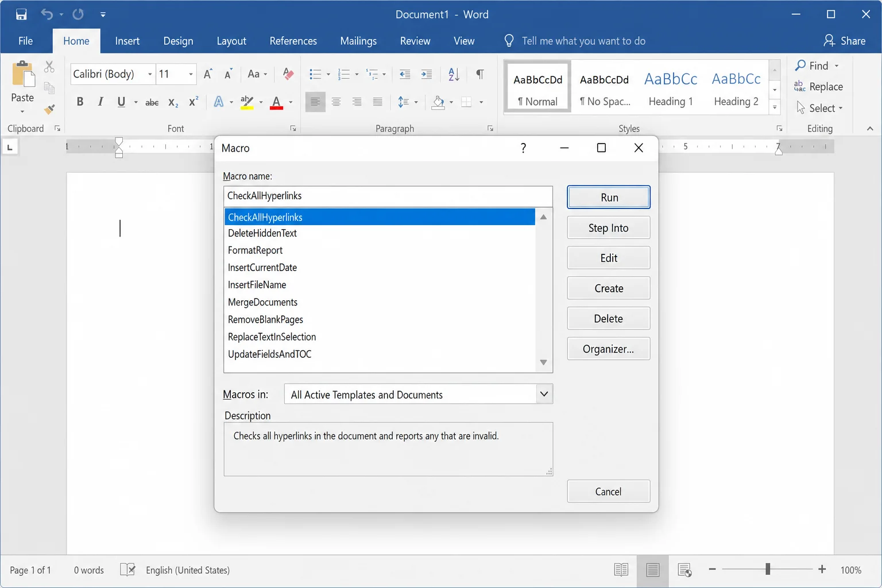Increase font size with the Grow Font icon
Image resolution: width=882 pixels, height=588 pixels.
(x=208, y=74)
